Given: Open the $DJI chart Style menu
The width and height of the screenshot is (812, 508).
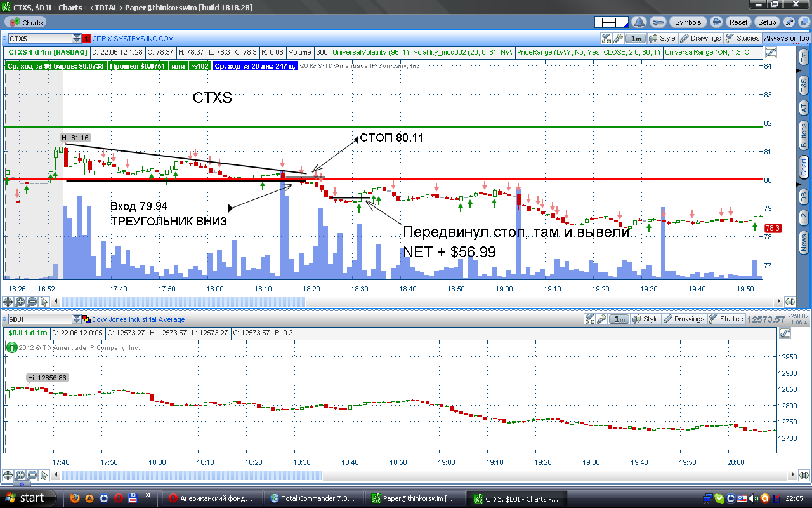Looking at the screenshot, I should [646, 319].
